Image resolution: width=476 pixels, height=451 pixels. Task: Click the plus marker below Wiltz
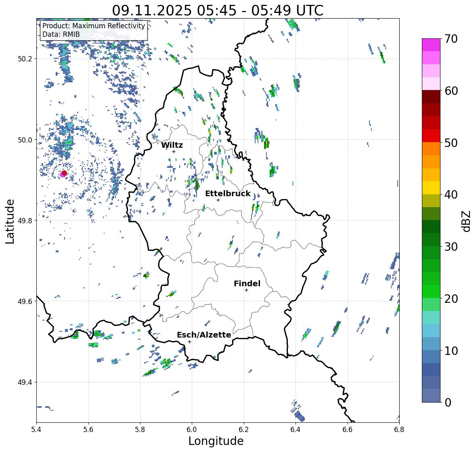(x=174, y=151)
